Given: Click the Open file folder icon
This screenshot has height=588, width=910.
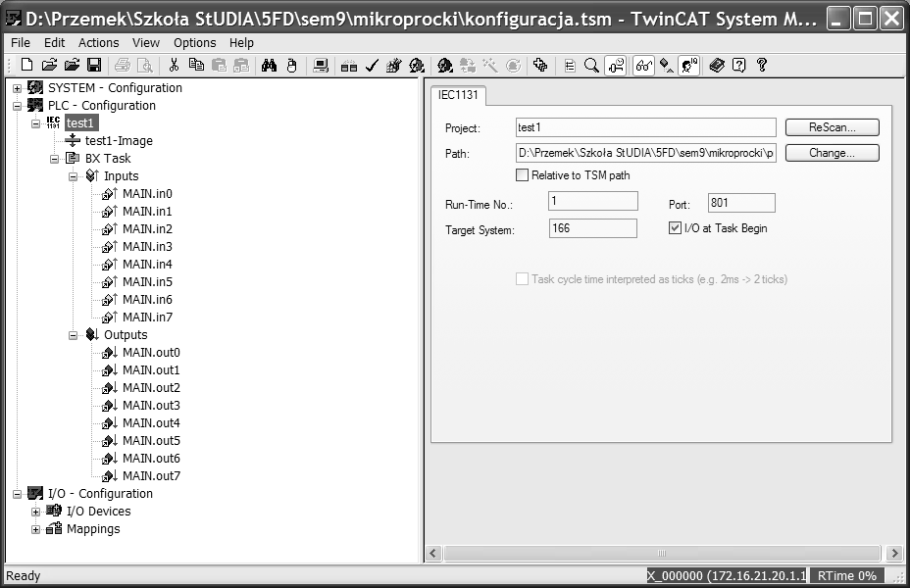Looking at the screenshot, I should (x=49, y=65).
